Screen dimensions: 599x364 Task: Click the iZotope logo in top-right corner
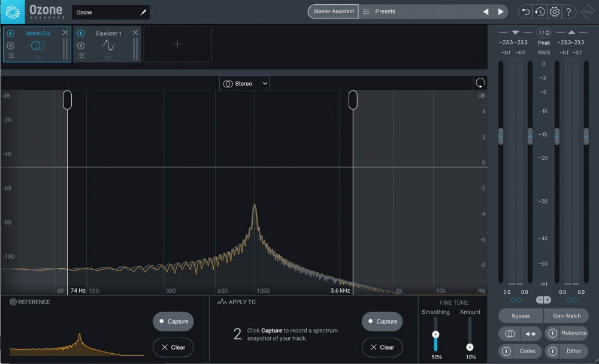click(x=588, y=12)
